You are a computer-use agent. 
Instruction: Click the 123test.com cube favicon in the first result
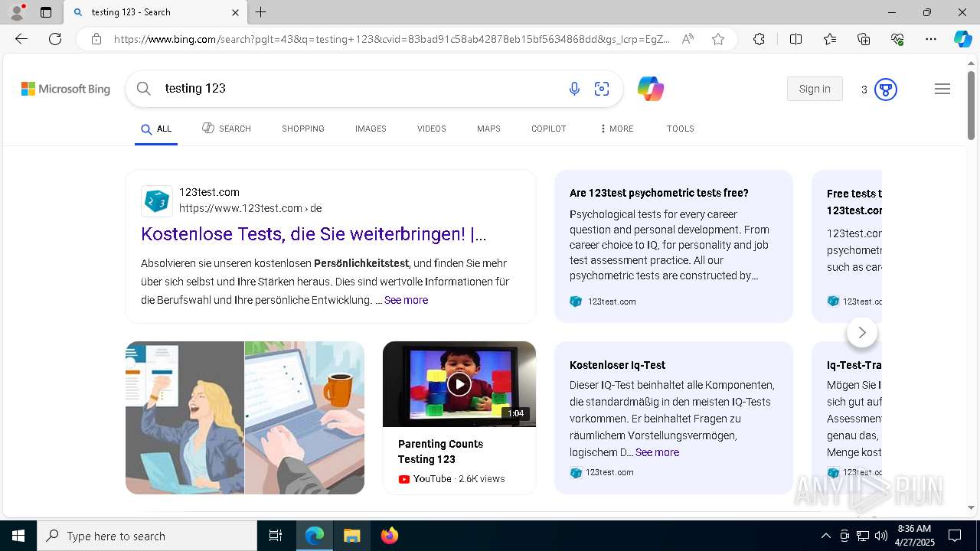(157, 201)
